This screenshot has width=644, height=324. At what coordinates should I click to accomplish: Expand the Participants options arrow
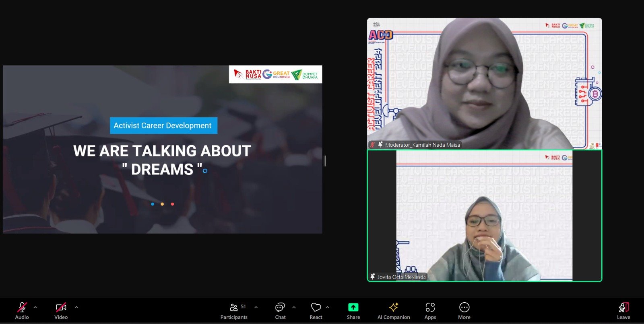256,308
